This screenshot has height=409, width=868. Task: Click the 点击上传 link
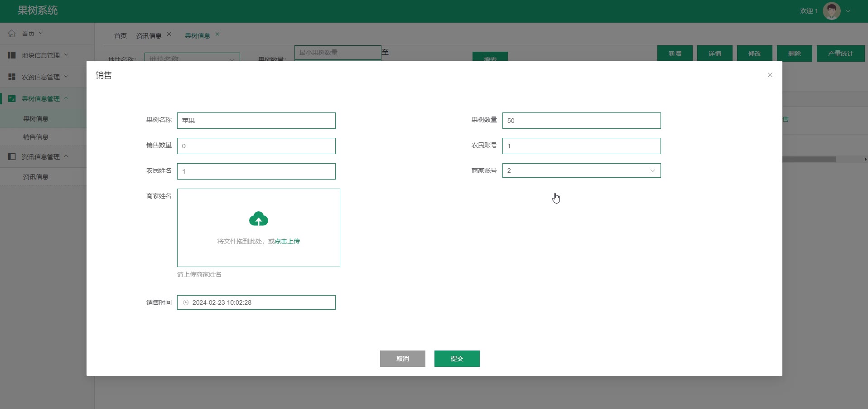tap(287, 241)
